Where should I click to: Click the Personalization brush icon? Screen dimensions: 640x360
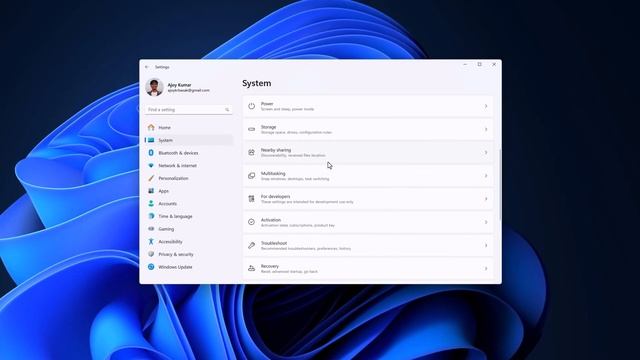(x=151, y=178)
